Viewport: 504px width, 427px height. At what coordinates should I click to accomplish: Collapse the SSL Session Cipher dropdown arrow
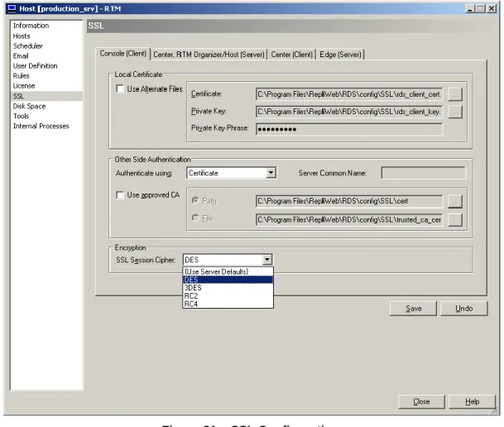[267, 260]
